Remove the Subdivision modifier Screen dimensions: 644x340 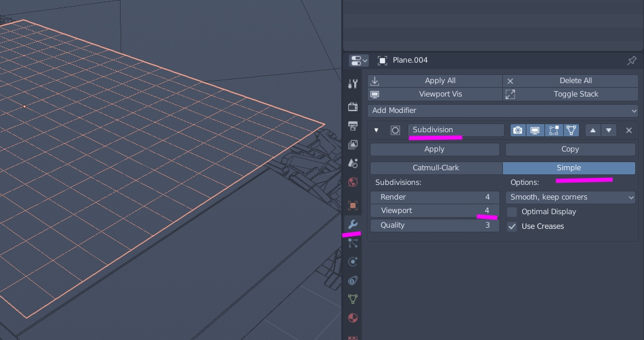click(629, 130)
